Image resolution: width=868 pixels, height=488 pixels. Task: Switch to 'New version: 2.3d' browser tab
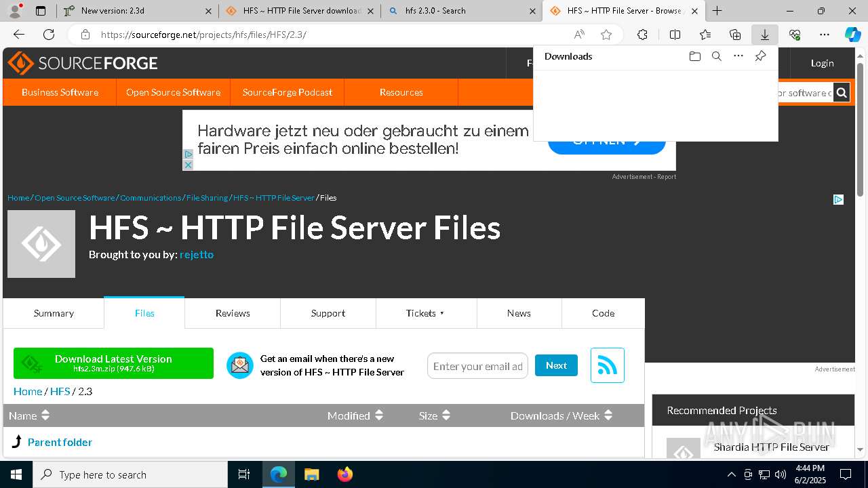[138, 11]
